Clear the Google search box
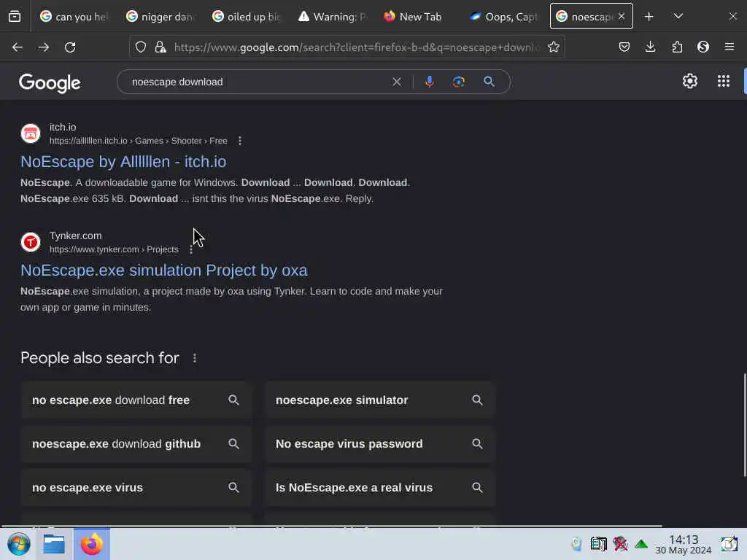 click(396, 82)
